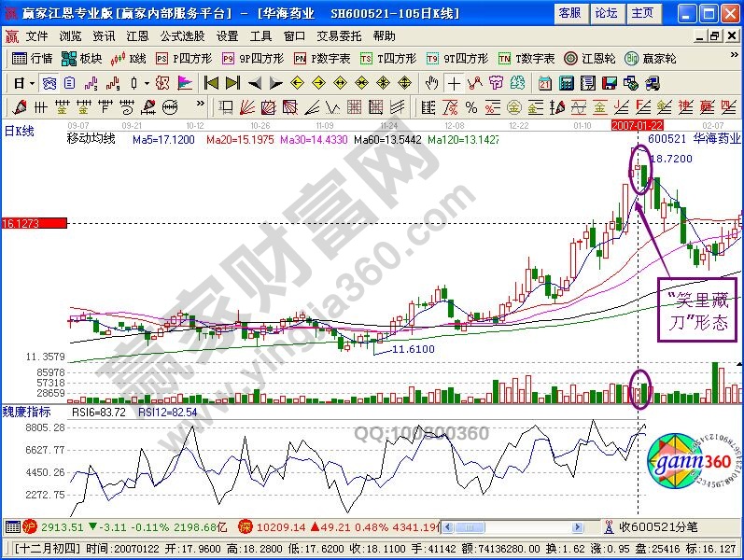The image size is (744, 560).
Task: Select the hand pan tool
Action: pos(431,83)
